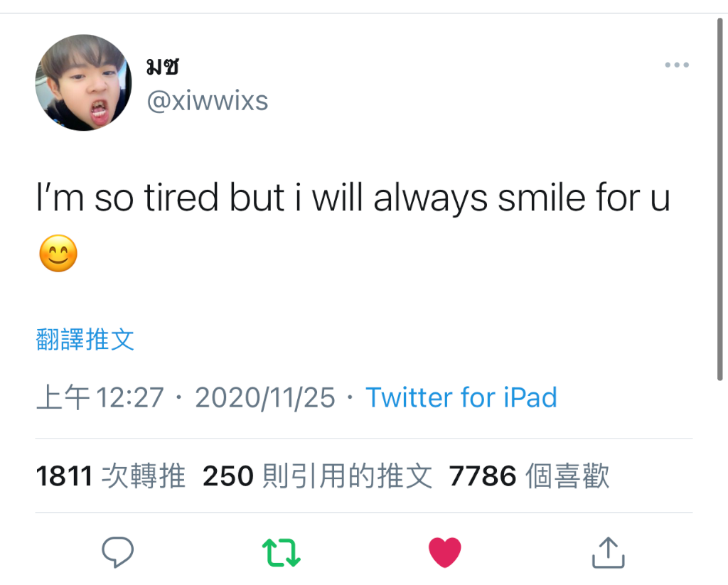Open the reply speech bubble icon
The width and height of the screenshot is (728, 585).
point(117,552)
